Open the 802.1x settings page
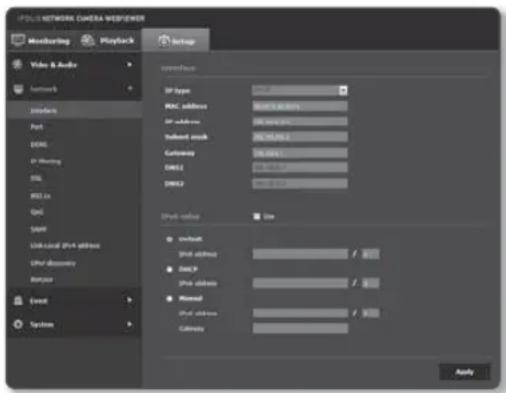This screenshot has width=506, height=393. coord(40,196)
